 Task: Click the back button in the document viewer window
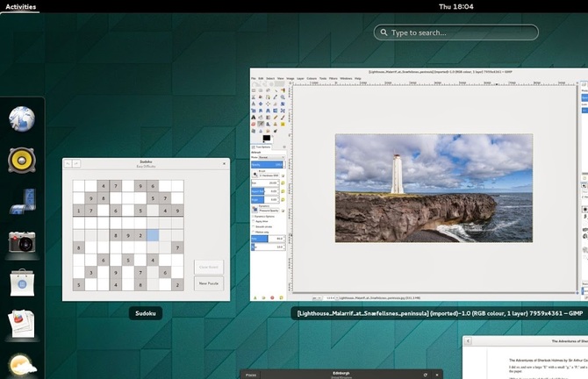click(x=468, y=340)
